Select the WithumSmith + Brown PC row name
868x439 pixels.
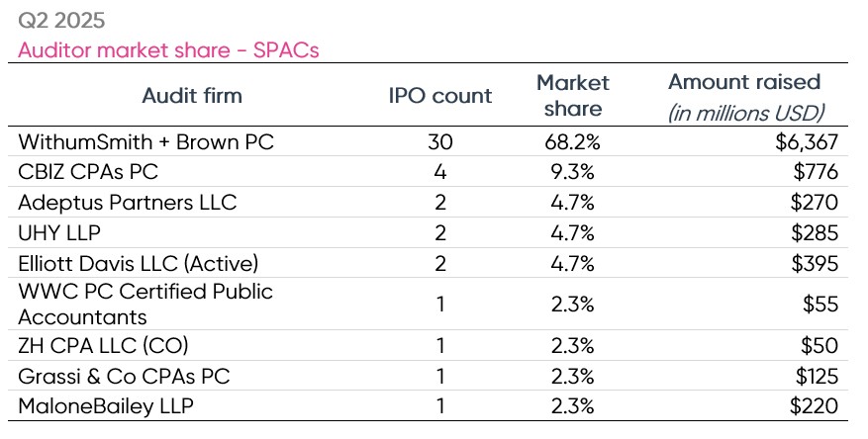point(145,142)
